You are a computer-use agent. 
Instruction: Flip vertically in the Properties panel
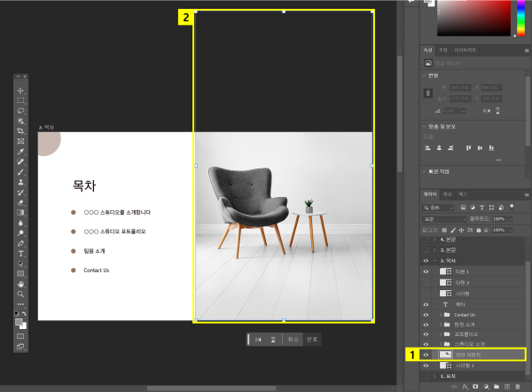point(497,111)
